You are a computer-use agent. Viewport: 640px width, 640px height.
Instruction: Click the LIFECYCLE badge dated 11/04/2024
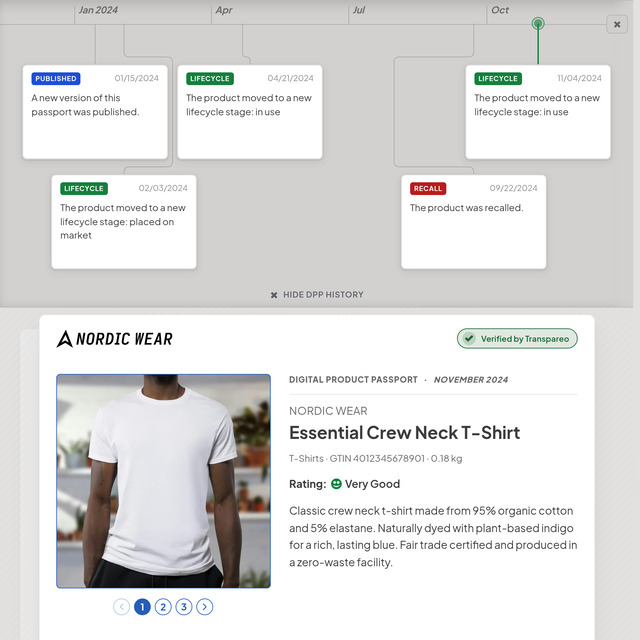[x=498, y=78]
